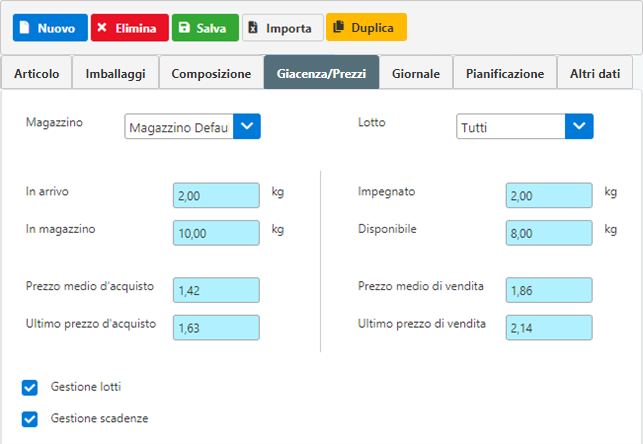
Task: Uncheck the Gestione lotti checkbox
Action: [x=30, y=387]
